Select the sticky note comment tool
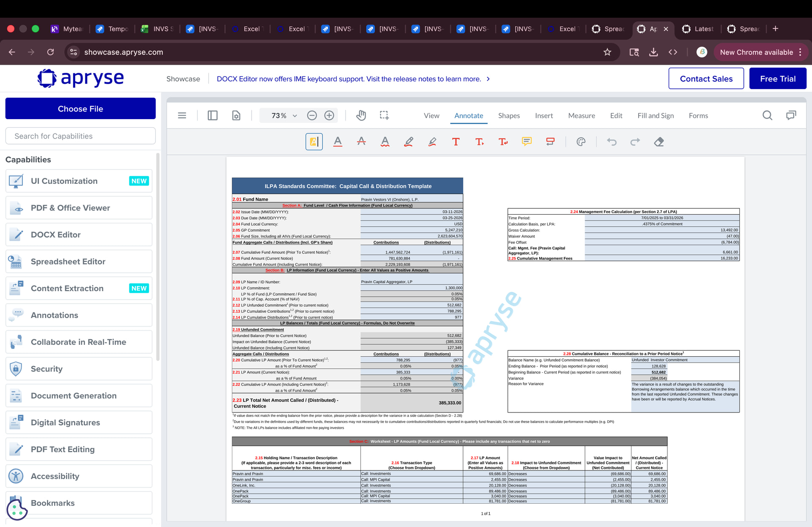 (527, 142)
